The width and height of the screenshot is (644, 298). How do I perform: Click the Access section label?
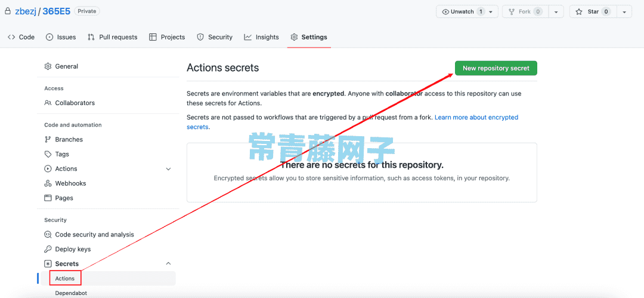tap(54, 88)
